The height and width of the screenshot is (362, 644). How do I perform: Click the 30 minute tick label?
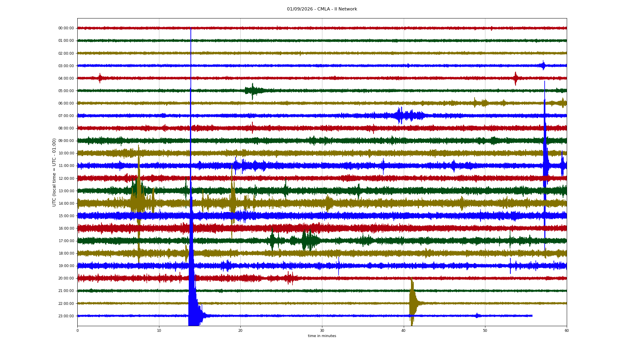(322, 331)
